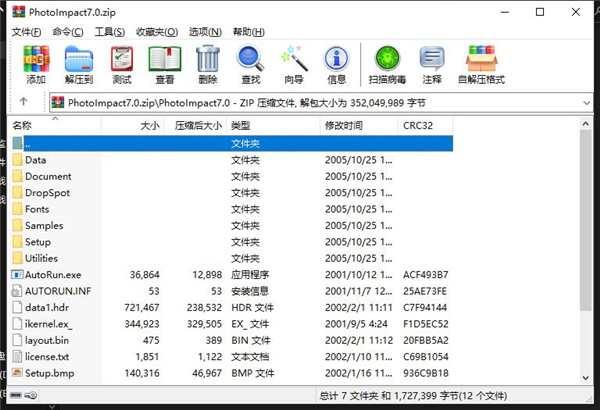The height and width of the screenshot is (410, 600).
Task: Select the parent folder ".." icon
Action: pyautogui.click(x=18, y=143)
